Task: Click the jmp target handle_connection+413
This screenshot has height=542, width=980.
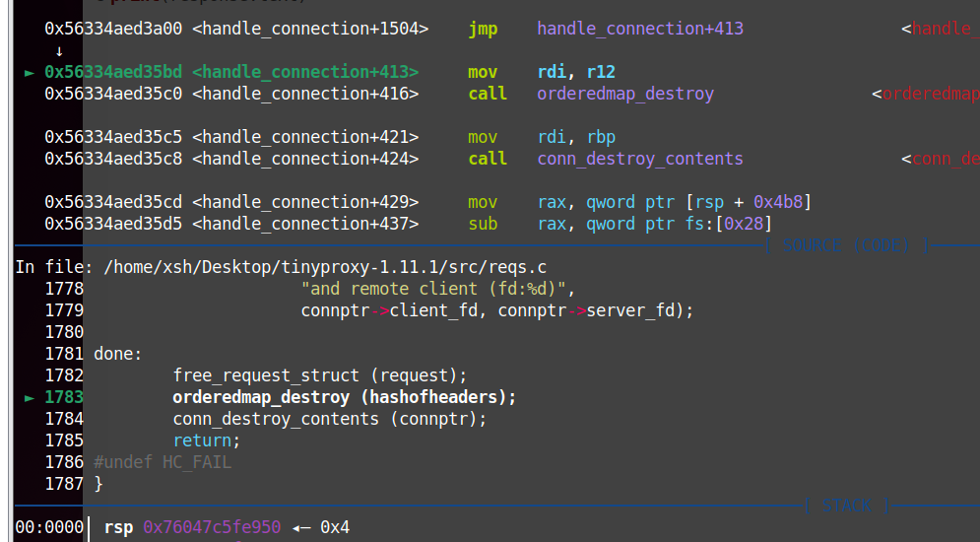Action: (x=640, y=29)
